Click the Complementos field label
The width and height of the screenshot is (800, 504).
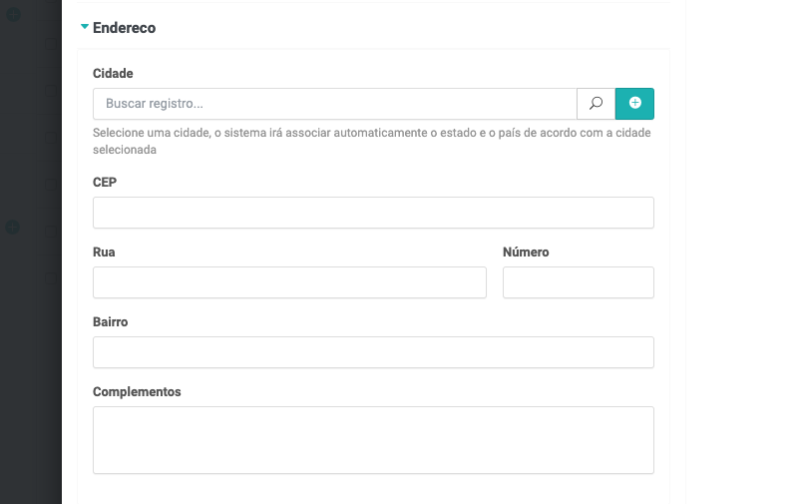[137, 392]
